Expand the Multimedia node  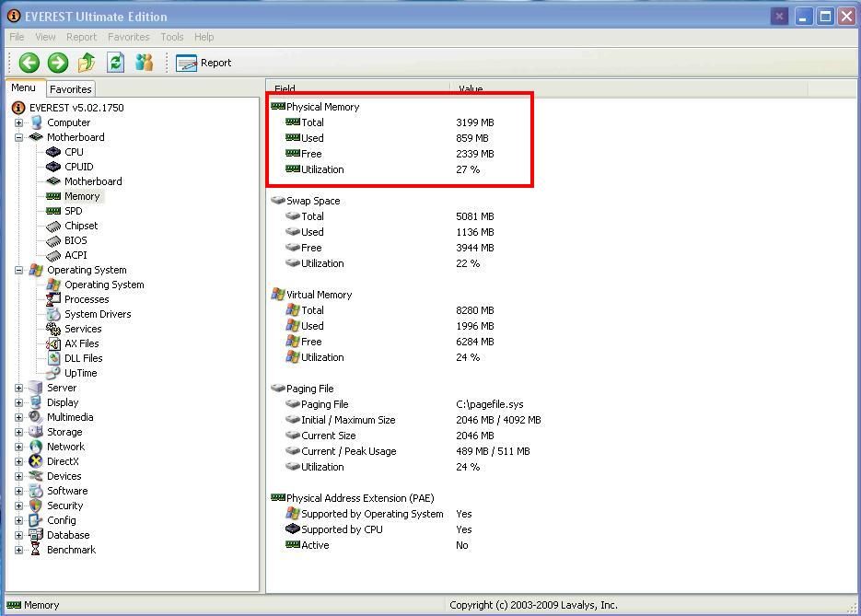click(18, 417)
